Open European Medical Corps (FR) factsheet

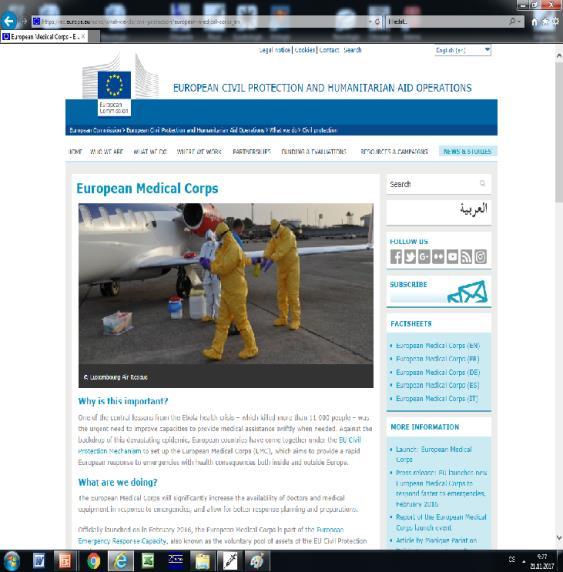[437, 359]
